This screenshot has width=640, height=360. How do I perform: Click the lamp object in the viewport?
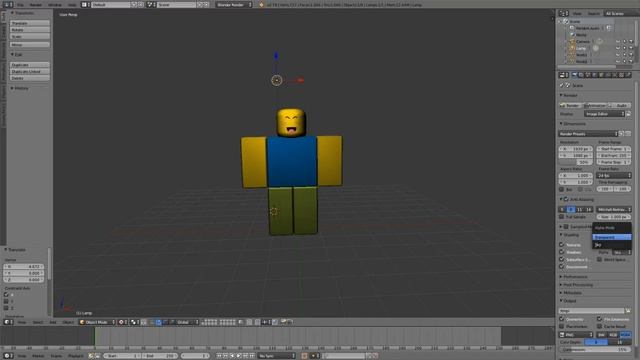click(277, 80)
